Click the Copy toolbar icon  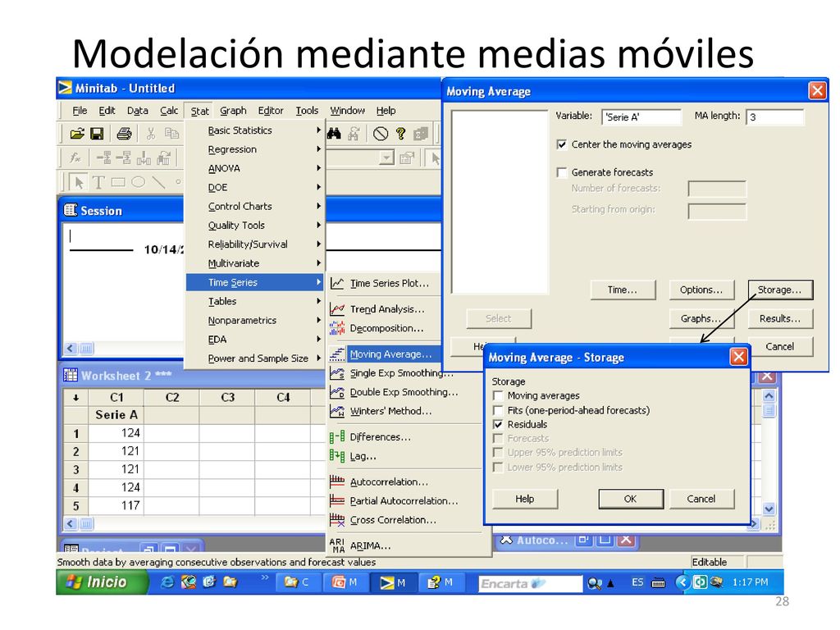[171, 134]
